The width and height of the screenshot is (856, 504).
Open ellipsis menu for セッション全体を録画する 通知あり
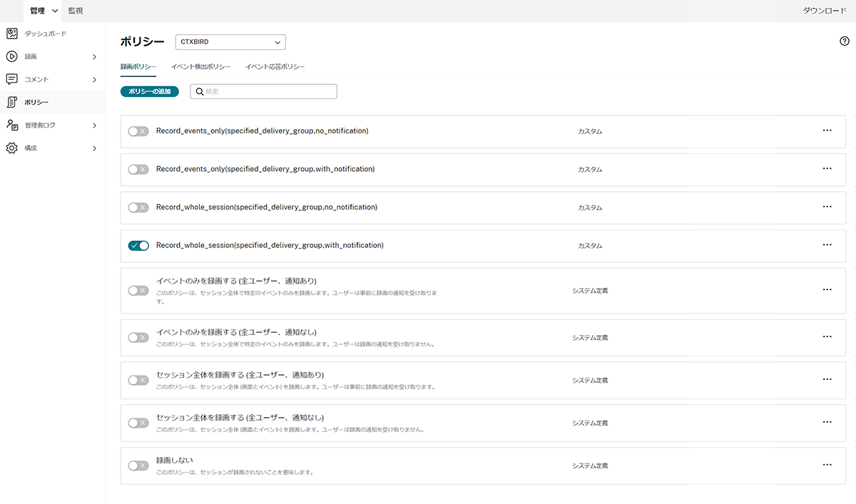(x=827, y=379)
